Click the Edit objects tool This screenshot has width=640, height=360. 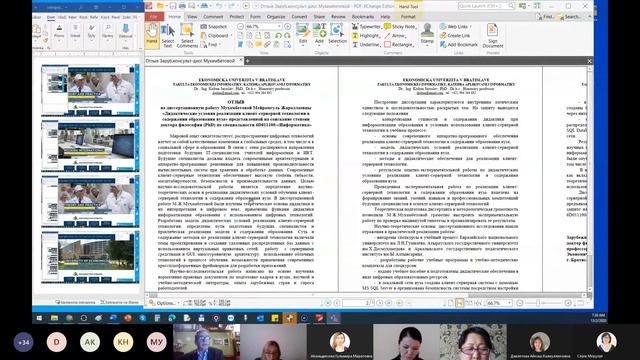pos(303,34)
